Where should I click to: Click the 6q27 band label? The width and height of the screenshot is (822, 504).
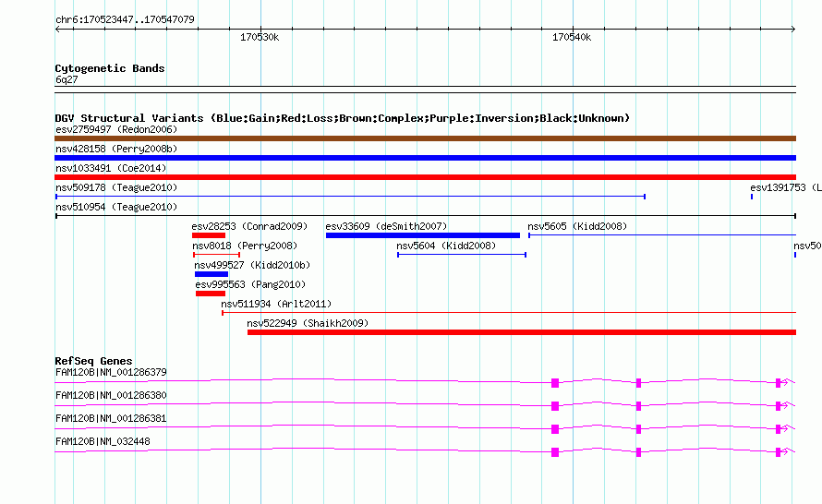(x=66, y=79)
